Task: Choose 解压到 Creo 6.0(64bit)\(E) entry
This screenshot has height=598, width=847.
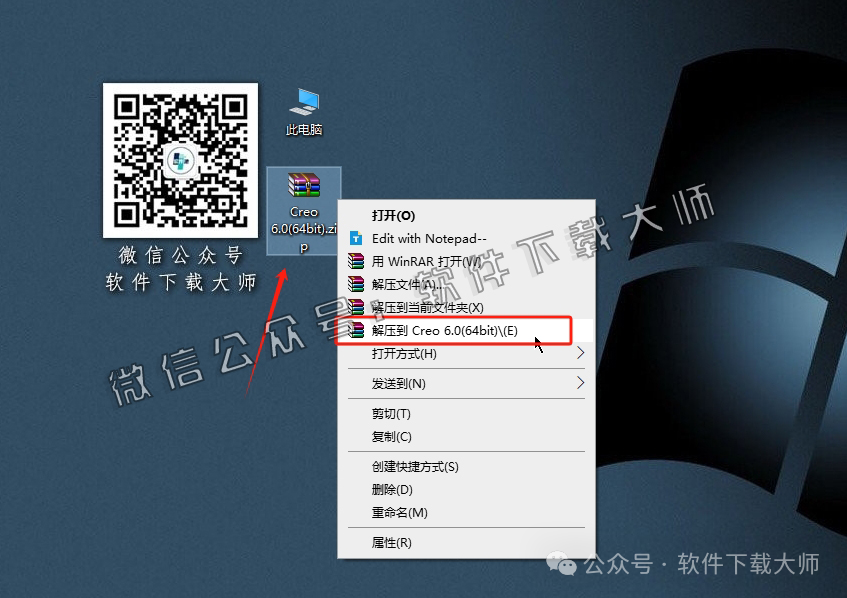Action: pos(466,331)
